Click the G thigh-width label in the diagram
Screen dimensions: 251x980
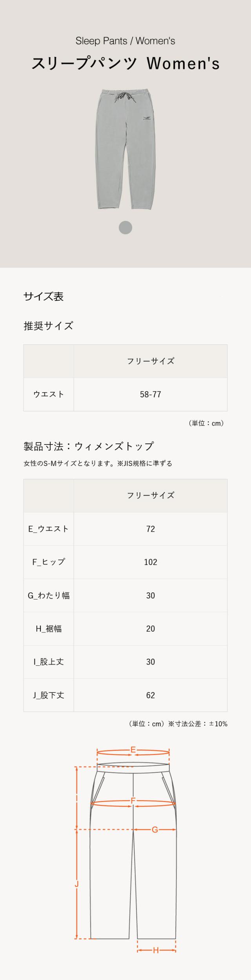(x=155, y=829)
